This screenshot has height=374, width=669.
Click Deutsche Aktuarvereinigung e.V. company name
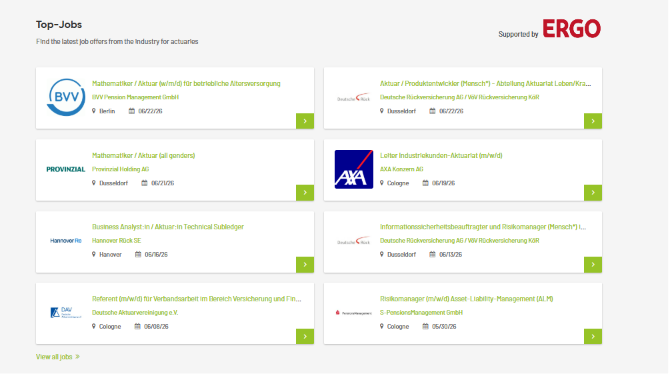tap(135, 313)
